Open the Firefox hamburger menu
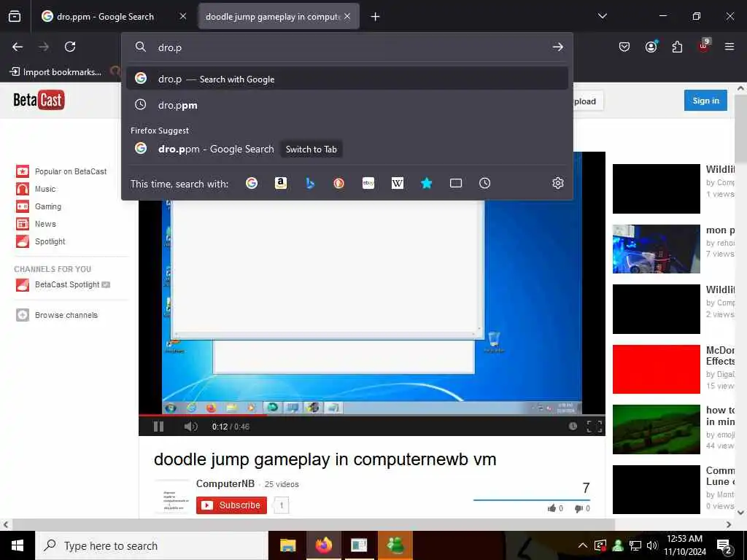Image resolution: width=747 pixels, height=560 pixels. 729,47
